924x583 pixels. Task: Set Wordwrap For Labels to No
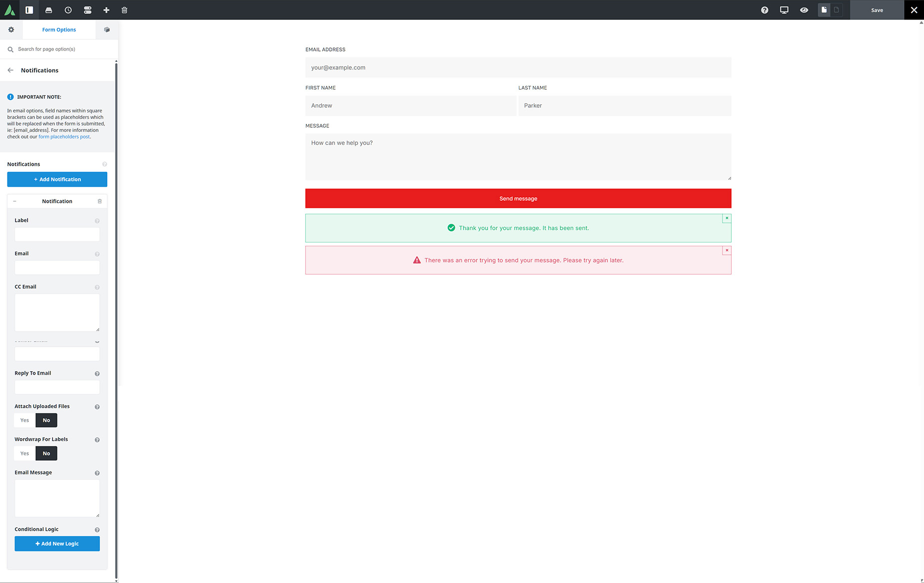(46, 454)
